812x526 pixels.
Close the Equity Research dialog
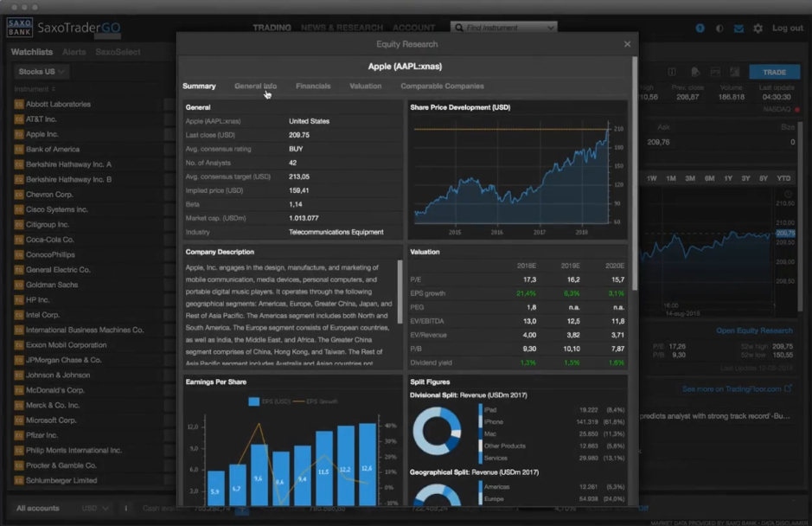point(627,44)
